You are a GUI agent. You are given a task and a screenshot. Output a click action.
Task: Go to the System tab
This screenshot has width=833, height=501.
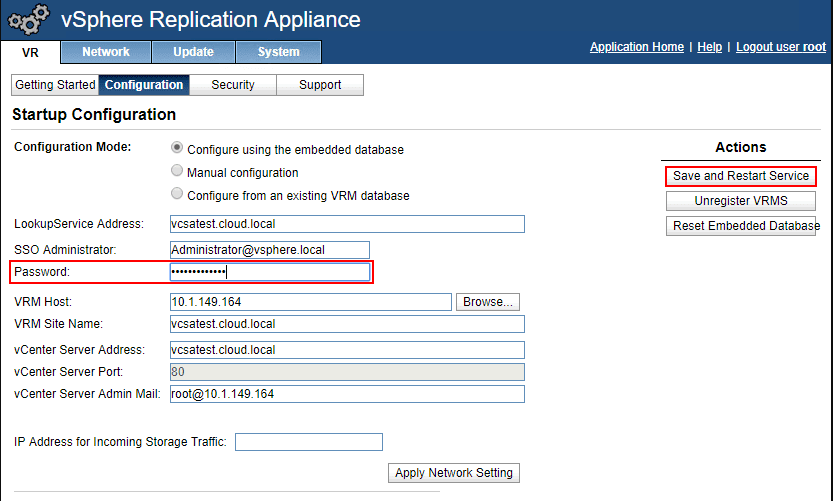pyautogui.click(x=278, y=52)
